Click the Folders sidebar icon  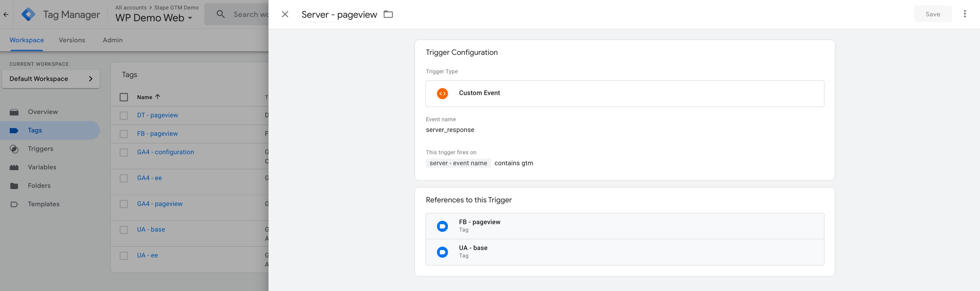(14, 186)
